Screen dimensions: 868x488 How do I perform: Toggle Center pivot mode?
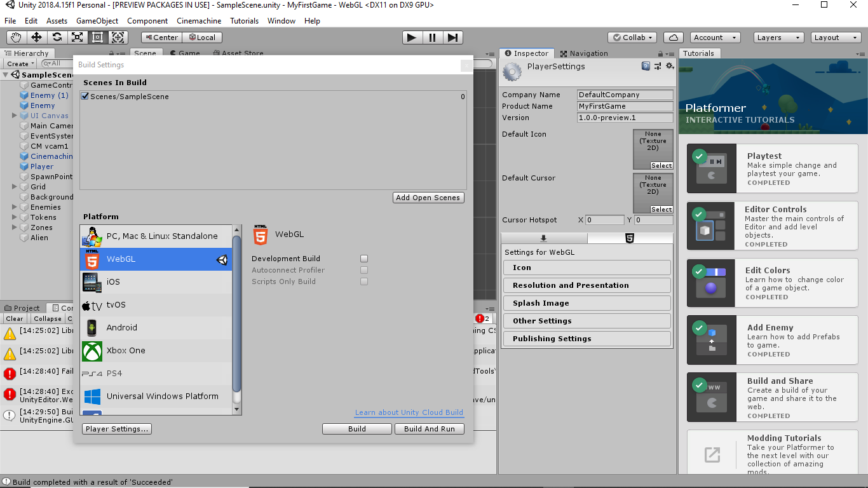click(x=161, y=37)
